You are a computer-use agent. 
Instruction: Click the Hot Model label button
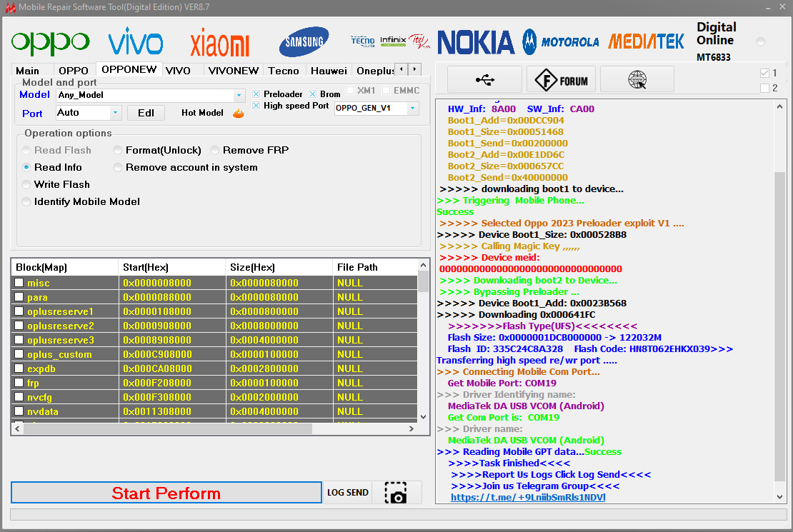[202, 113]
